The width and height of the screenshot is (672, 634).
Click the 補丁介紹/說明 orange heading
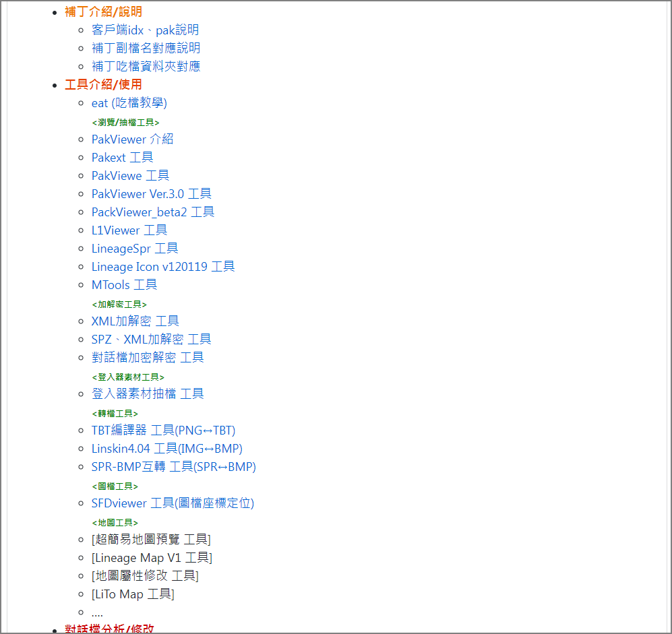[x=103, y=12]
